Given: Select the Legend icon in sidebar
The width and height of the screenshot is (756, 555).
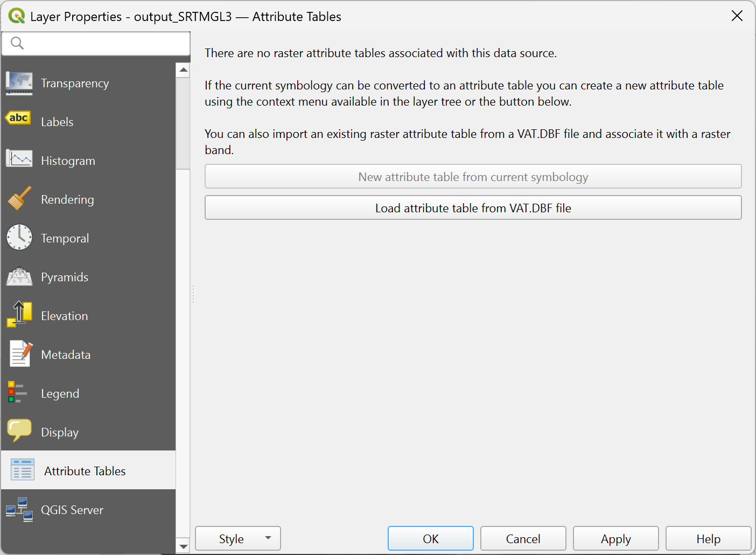Looking at the screenshot, I should (17, 393).
